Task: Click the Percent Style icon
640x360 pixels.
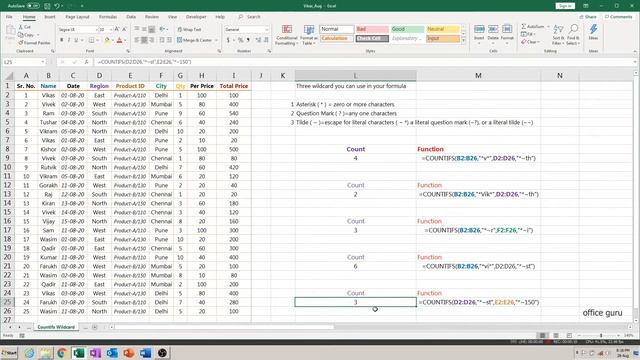Action: pos(240,40)
